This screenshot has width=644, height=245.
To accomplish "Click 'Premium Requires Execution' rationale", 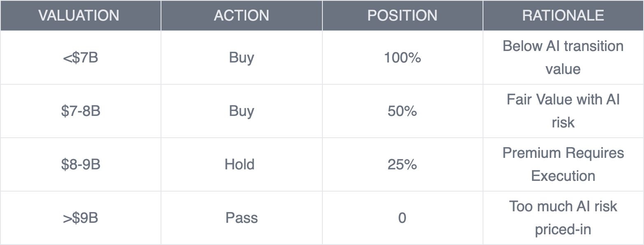I will click(x=563, y=164).
